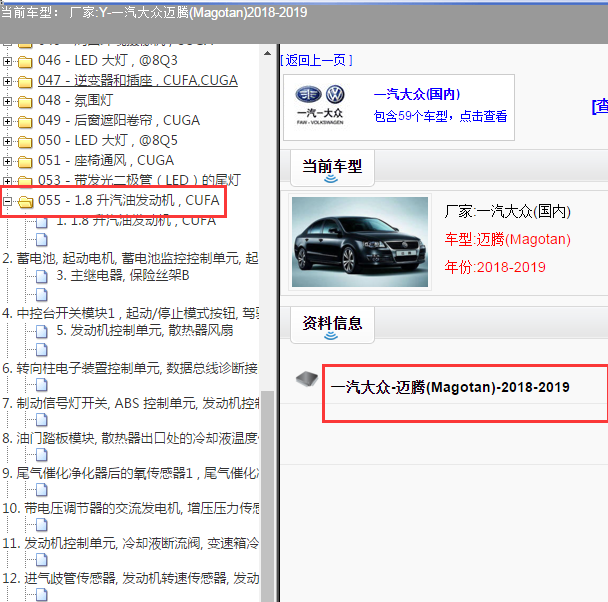The width and height of the screenshot is (608, 602).
Task: Select 046 - LED 大灯 , @8Q3
Action: pyautogui.click(x=108, y=60)
